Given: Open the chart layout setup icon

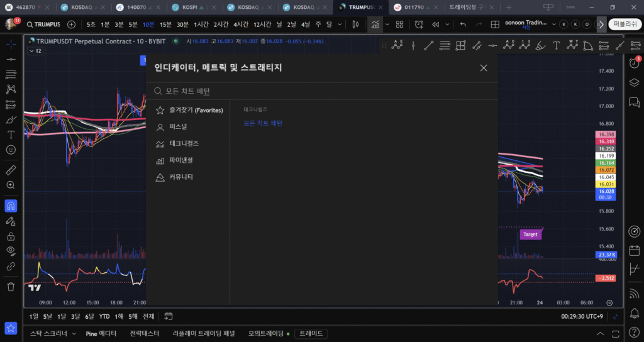Looking at the screenshot, I should click(495, 25).
